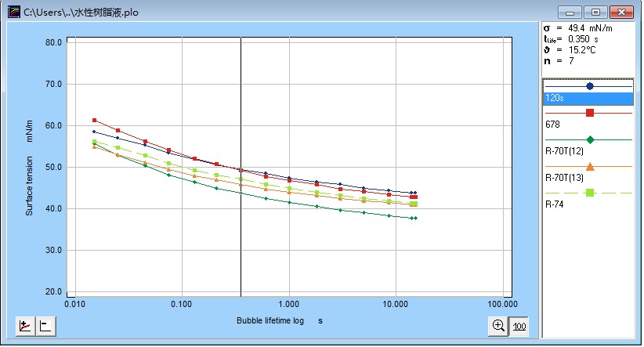Screen dimensions: 644x347
Task: Reset zoom with the 100 button
Action: click(x=519, y=326)
